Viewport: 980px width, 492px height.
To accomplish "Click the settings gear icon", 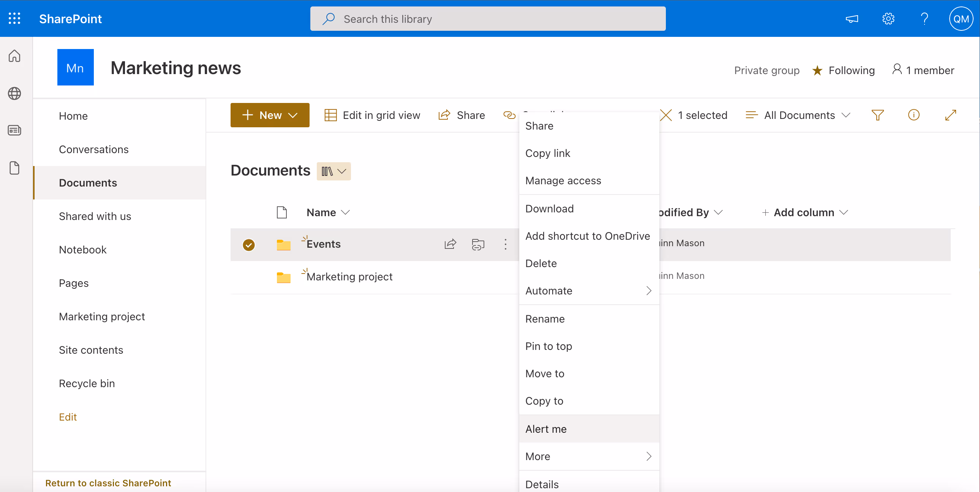I will (888, 19).
